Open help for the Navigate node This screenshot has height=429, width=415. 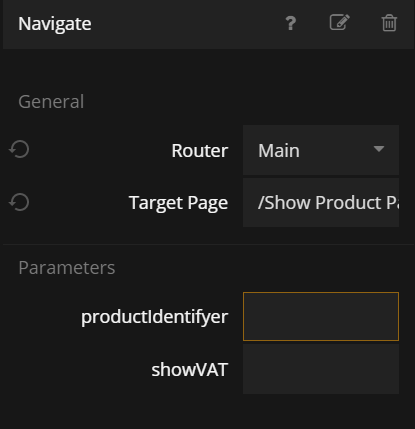[291, 24]
